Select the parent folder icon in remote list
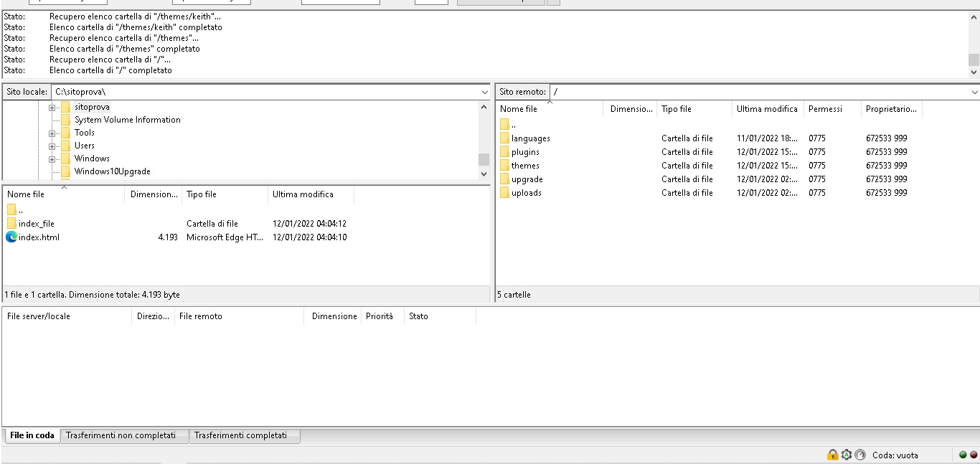980x464 pixels. click(504, 124)
